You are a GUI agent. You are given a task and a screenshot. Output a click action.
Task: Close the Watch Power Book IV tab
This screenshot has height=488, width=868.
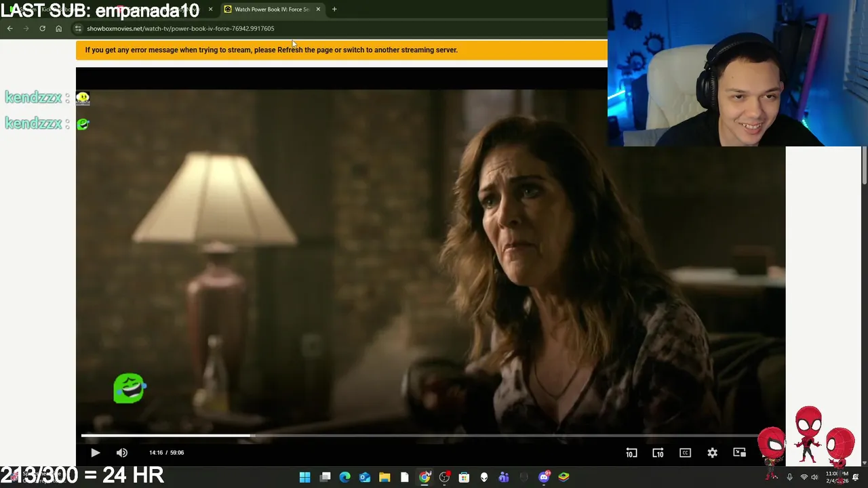[x=318, y=9]
